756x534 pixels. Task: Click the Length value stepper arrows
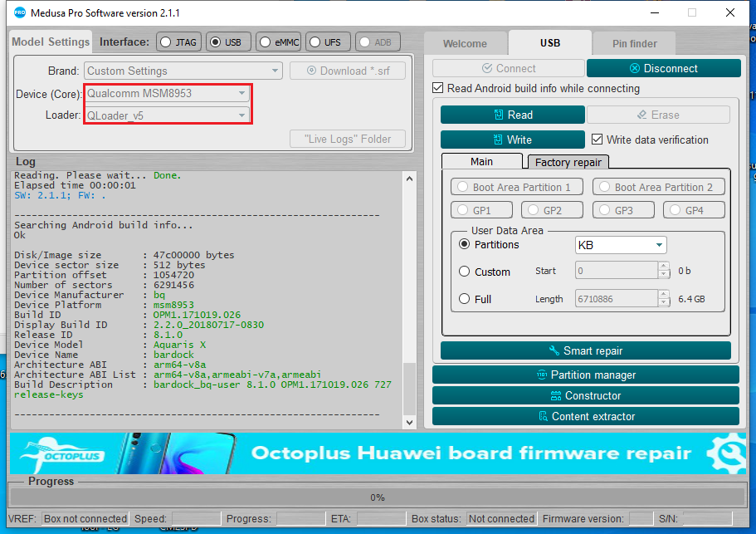point(664,299)
